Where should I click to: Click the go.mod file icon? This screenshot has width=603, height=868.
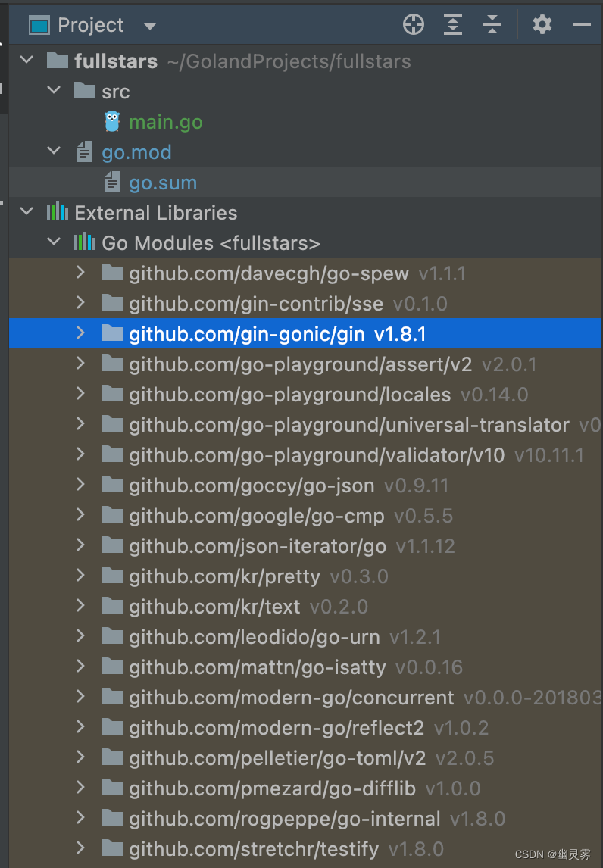coord(84,151)
